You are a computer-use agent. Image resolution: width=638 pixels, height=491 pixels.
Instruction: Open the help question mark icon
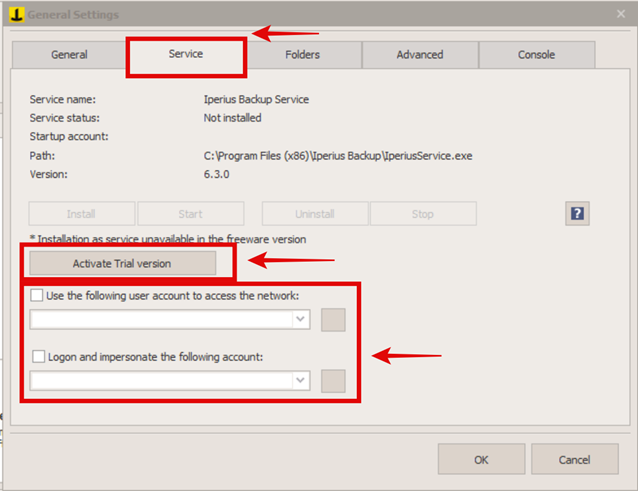tap(577, 214)
